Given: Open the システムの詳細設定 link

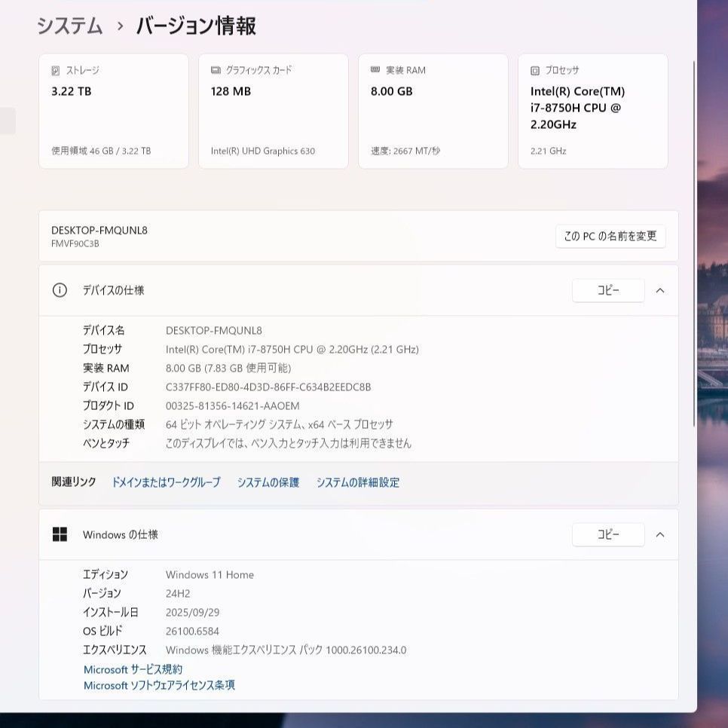Looking at the screenshot, I should (358, 482).
